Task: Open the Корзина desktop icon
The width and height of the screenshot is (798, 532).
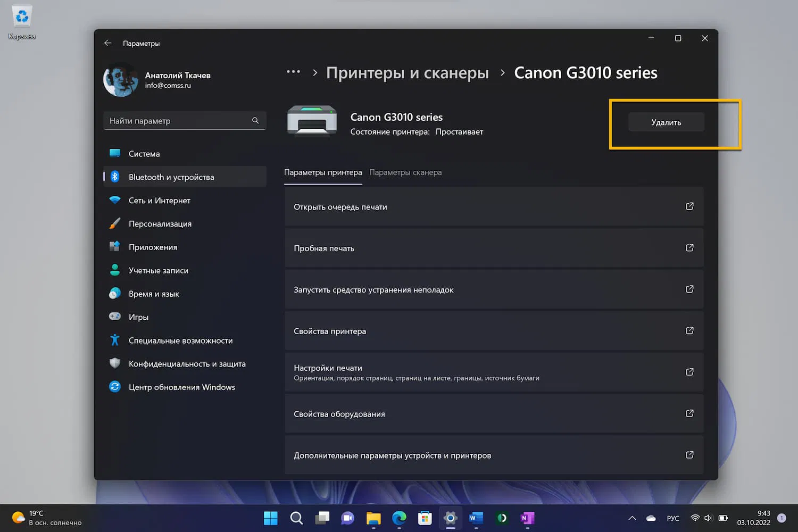Action: tap(22, 23)
